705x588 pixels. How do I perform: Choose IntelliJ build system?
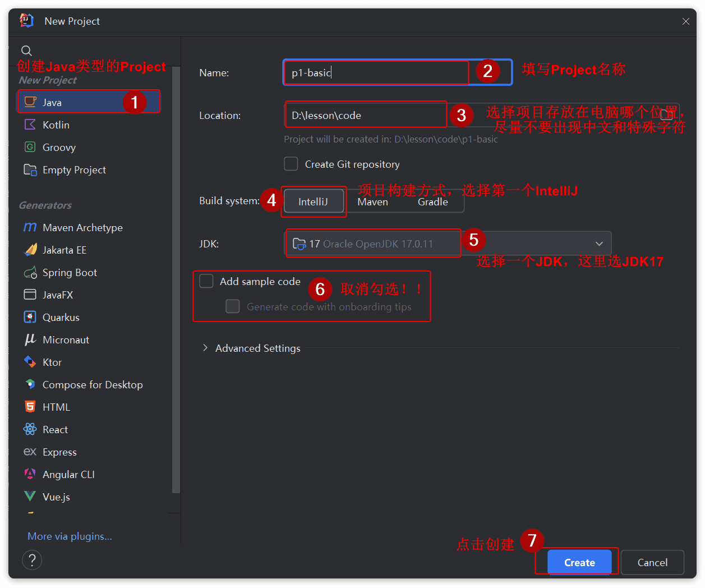point(314,201)
